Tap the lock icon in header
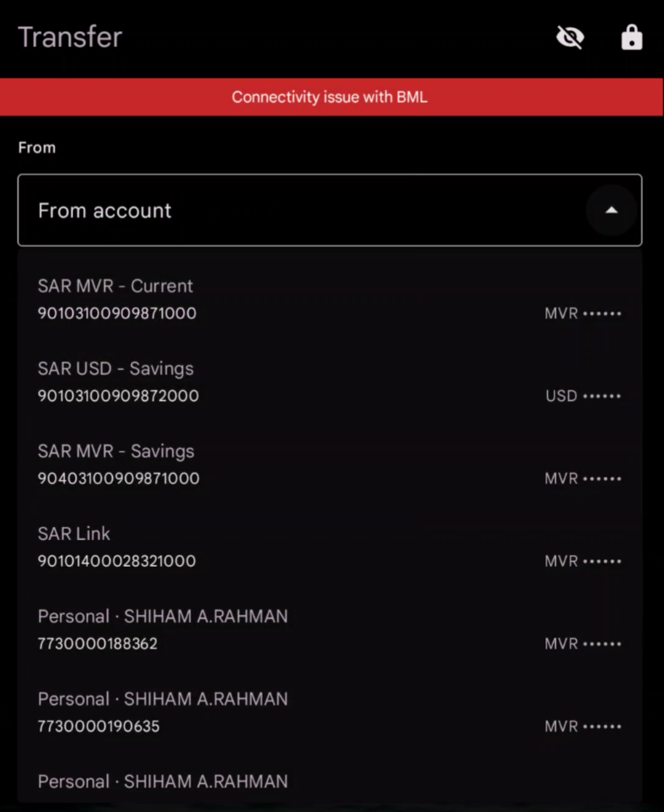664x812 pixels. coord(632,37)
